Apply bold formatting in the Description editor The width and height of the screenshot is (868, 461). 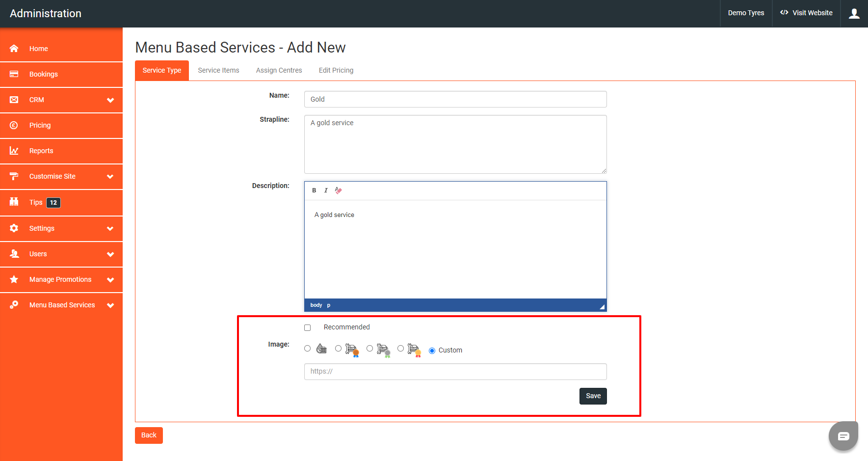point(314,190)
